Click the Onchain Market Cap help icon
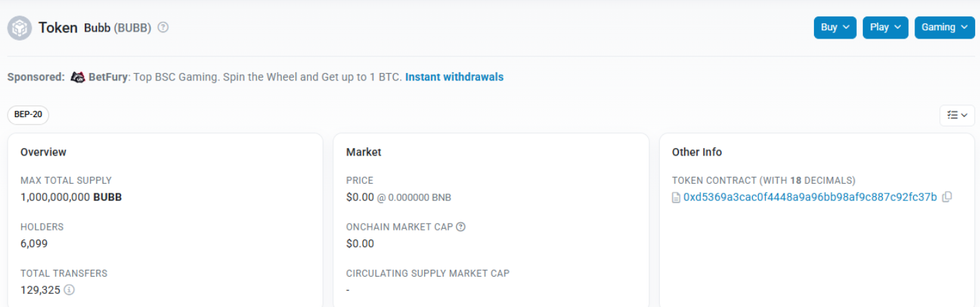The height and width of the screenshot is (307, 980). click(461, 226)
